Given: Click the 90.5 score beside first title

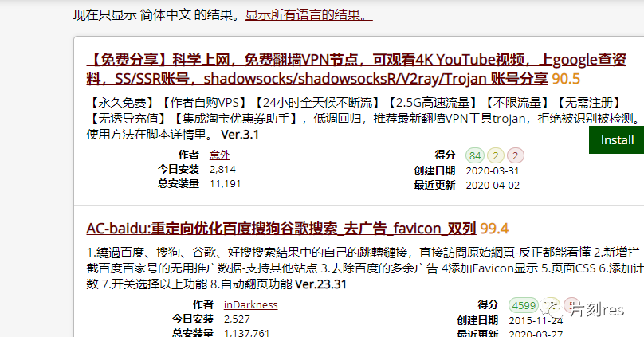Looking at the screenshot, I should (566, 79).
